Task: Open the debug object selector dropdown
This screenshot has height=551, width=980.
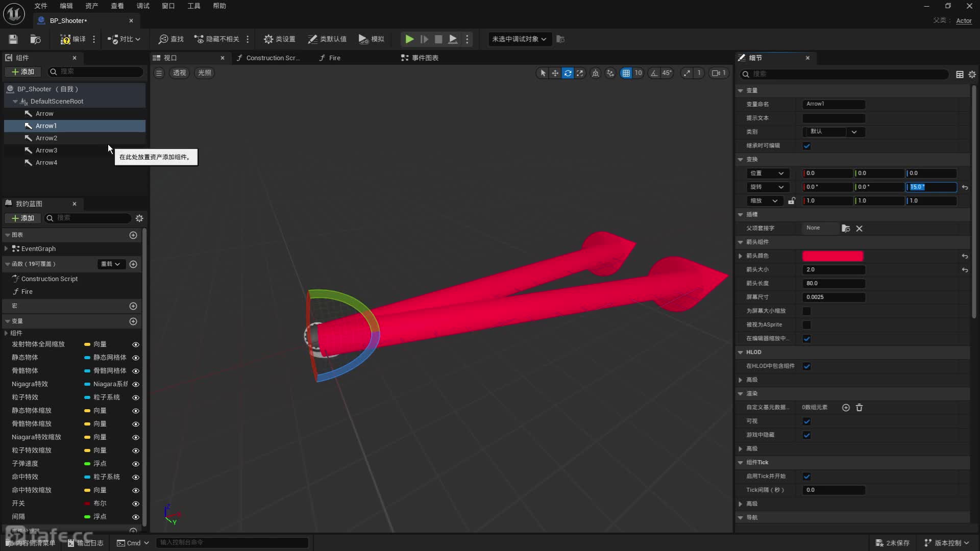Action: tap(519, 39)
